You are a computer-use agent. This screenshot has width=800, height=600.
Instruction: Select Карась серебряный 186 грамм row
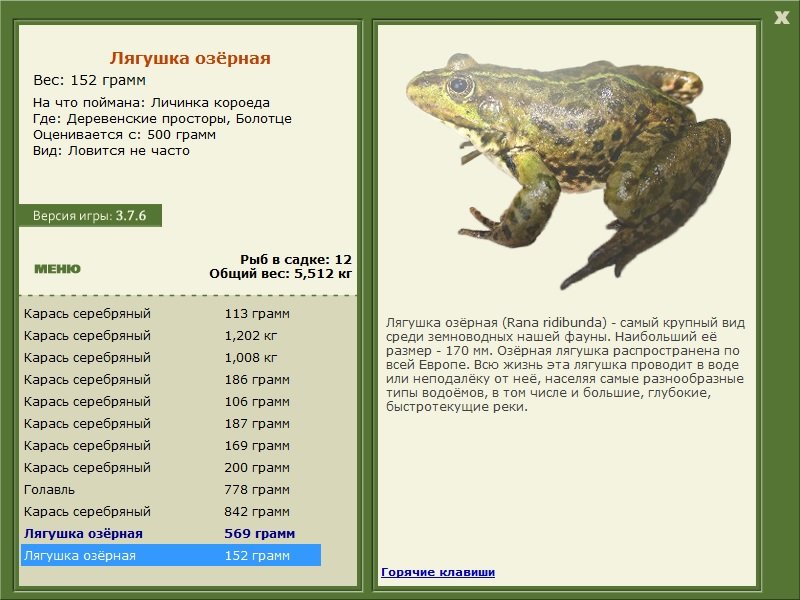point(171,380)
